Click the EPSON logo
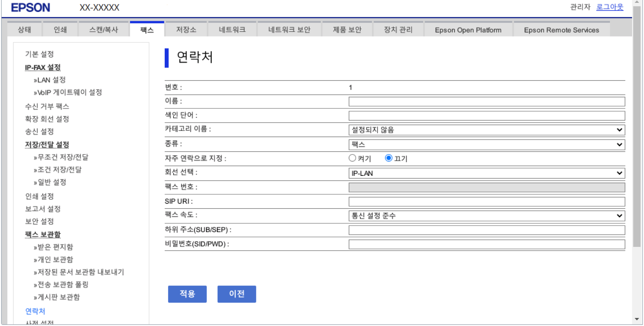The image size is (644, 326). pyautogui.click(x=31, y=8)
